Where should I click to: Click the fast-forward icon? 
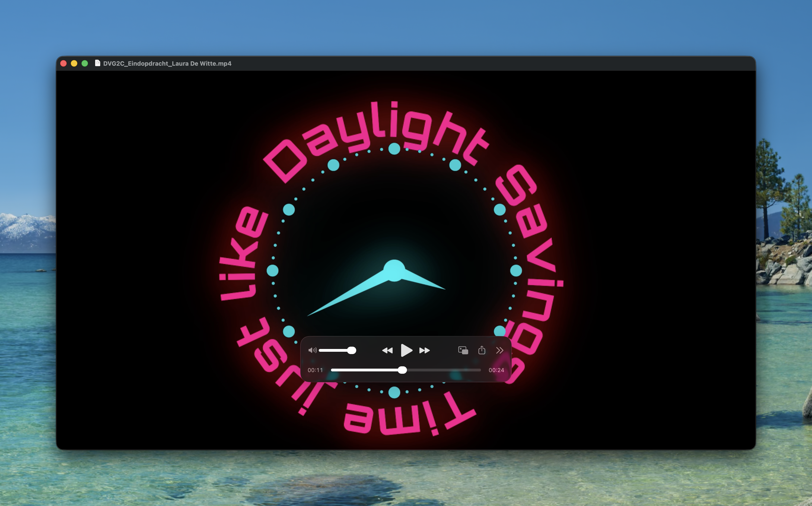point(425,350)
